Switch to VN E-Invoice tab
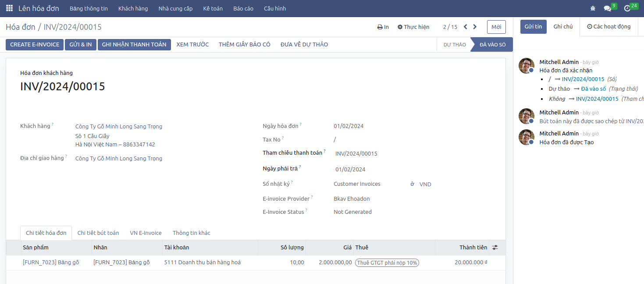Screen dimensions: 644x284 [x=146, y=233]
